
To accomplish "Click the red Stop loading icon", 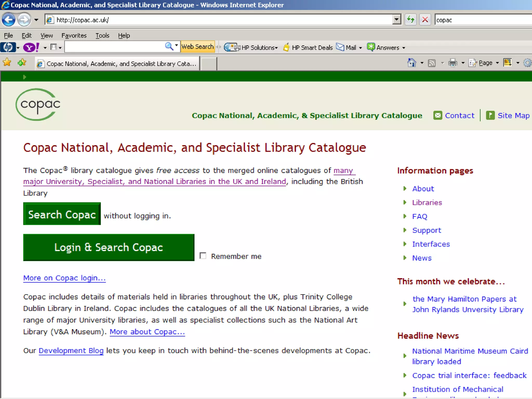I will point(425,20).
